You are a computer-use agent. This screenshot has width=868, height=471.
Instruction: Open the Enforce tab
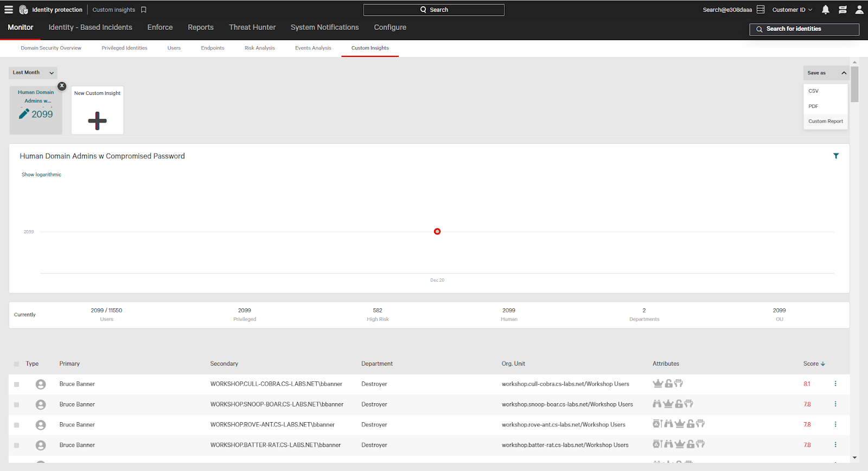pyautogui.click(x=160, y=27)
